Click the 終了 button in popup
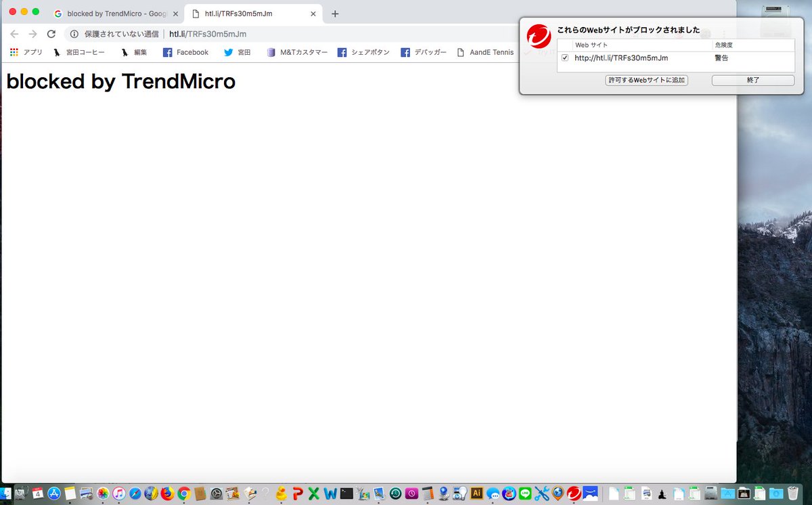 (x=753, y=81)
